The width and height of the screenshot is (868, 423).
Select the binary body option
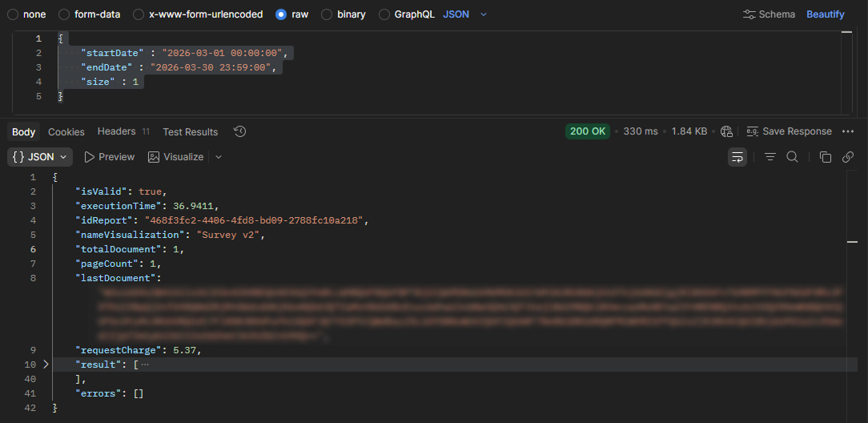click(327, 14)
